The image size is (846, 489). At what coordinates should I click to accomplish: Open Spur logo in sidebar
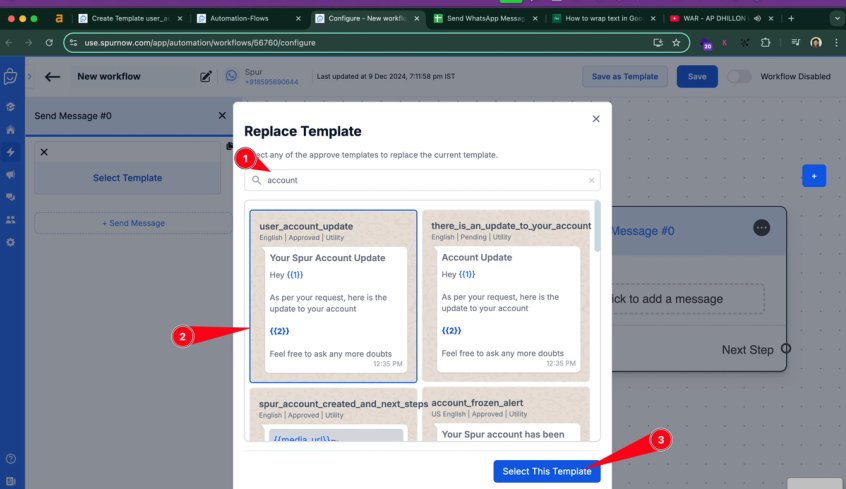pos(10,77)
